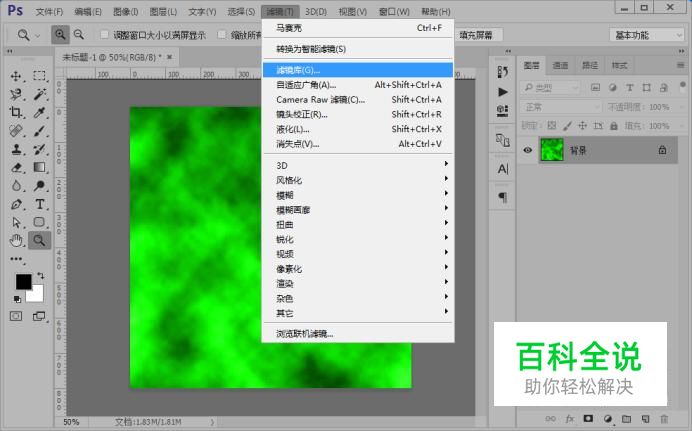
Task: Open the Character panel icon
Action: point(503,169)
